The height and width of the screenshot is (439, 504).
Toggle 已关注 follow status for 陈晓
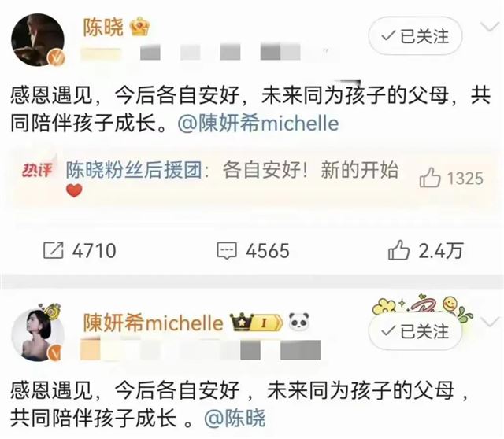pyautogui.click(x=415, y=36)
